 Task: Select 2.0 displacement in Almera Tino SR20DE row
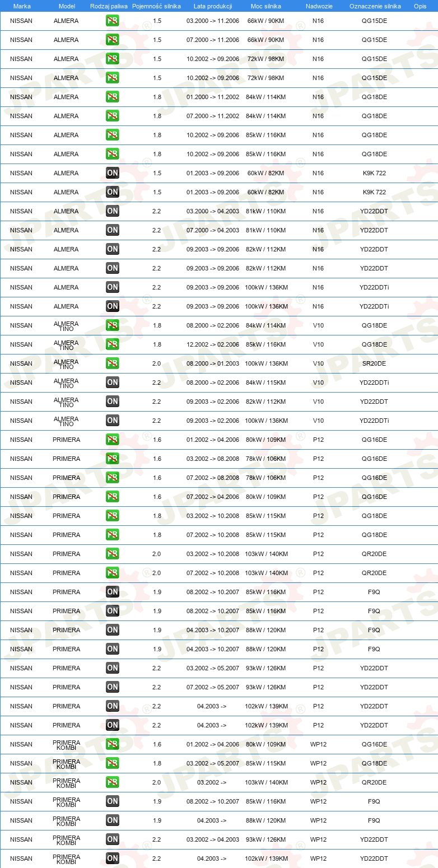pos(157,363)
